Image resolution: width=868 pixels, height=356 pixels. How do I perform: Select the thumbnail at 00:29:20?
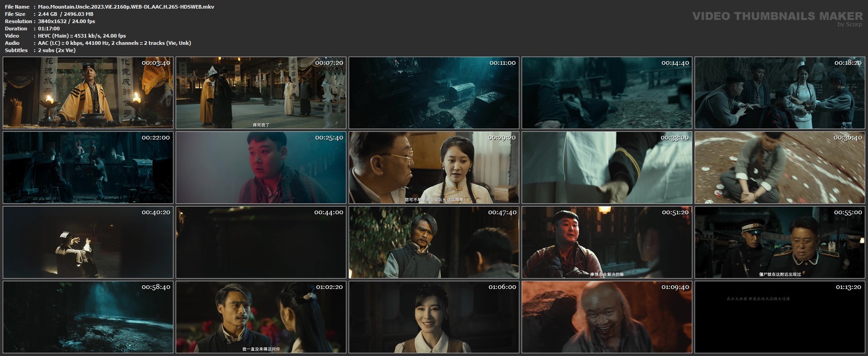tap(434, 168)
